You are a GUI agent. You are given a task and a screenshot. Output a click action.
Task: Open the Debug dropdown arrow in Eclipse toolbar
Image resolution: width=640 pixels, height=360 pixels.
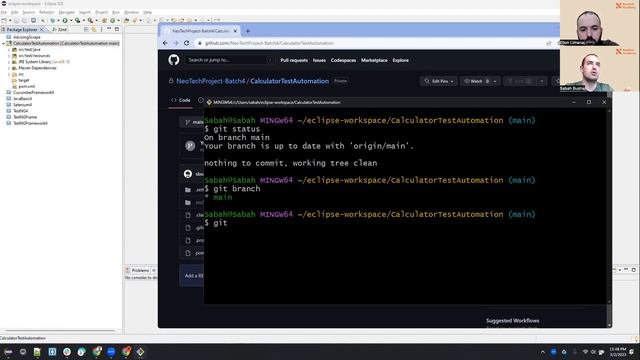[58, 20]
